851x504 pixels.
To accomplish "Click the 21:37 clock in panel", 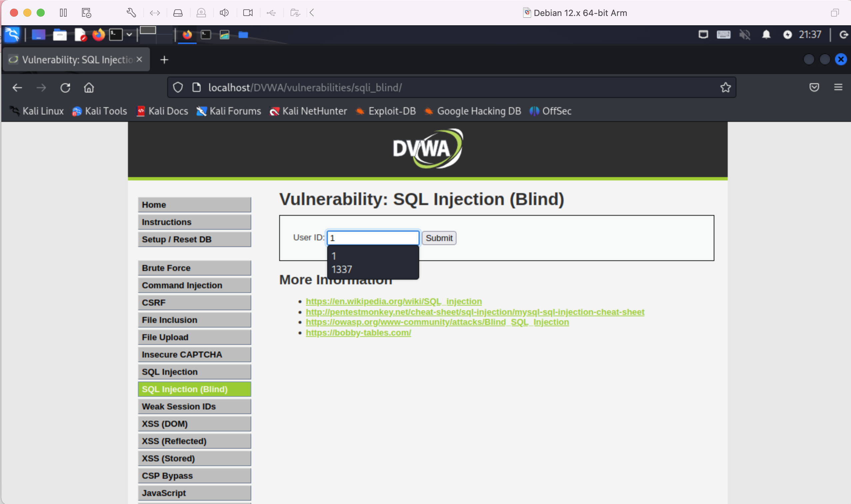I will coord(810,35).
